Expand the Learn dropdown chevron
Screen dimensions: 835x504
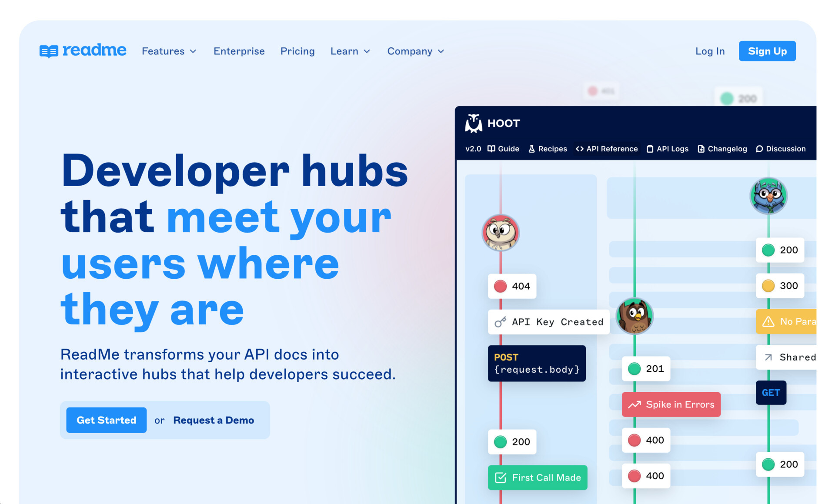click(367, 51)
